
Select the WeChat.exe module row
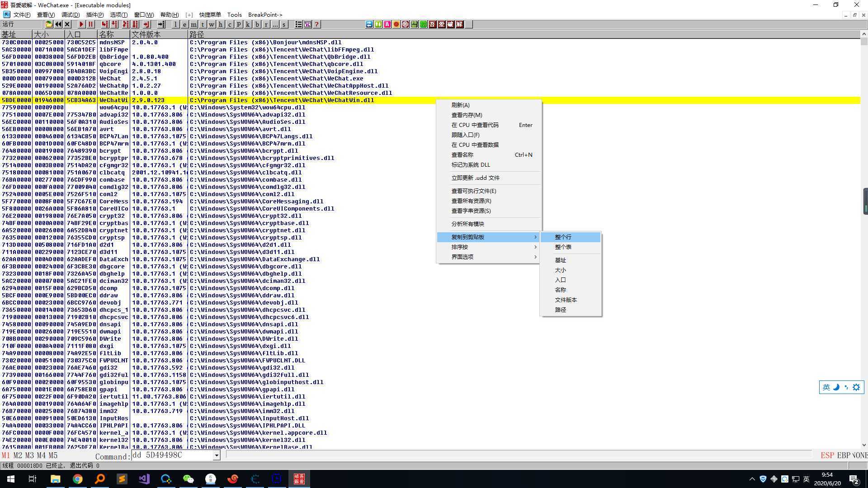430,79
